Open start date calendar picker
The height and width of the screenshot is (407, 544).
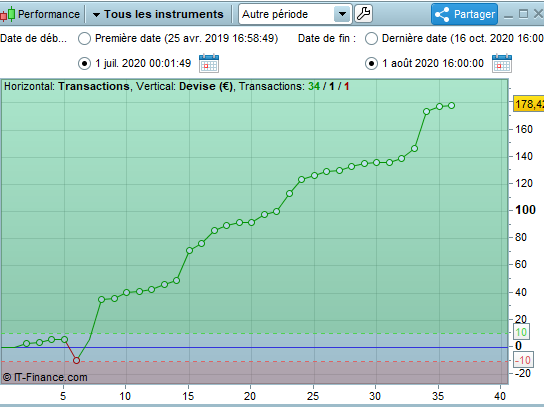click(209, 63)
